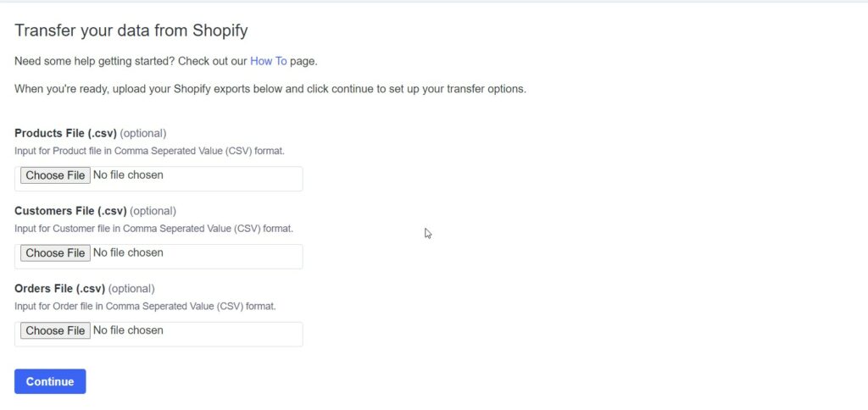Viewport: 868px width, 410px height.
Task: Click the 'Products File (.csv)' label
Action: (66, 133)
